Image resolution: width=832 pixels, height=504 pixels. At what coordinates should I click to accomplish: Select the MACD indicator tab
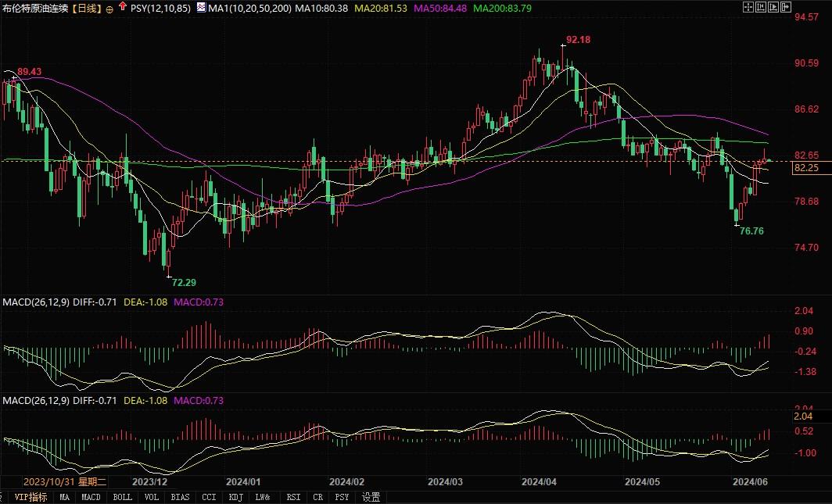(x=91, y=497)
